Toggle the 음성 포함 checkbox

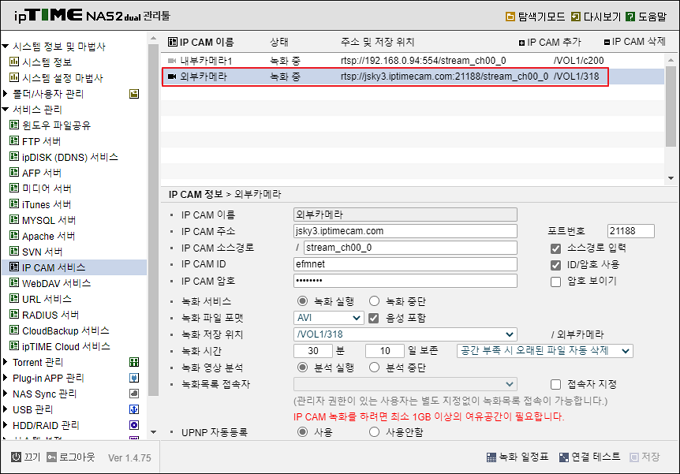(x=373, y=318)
